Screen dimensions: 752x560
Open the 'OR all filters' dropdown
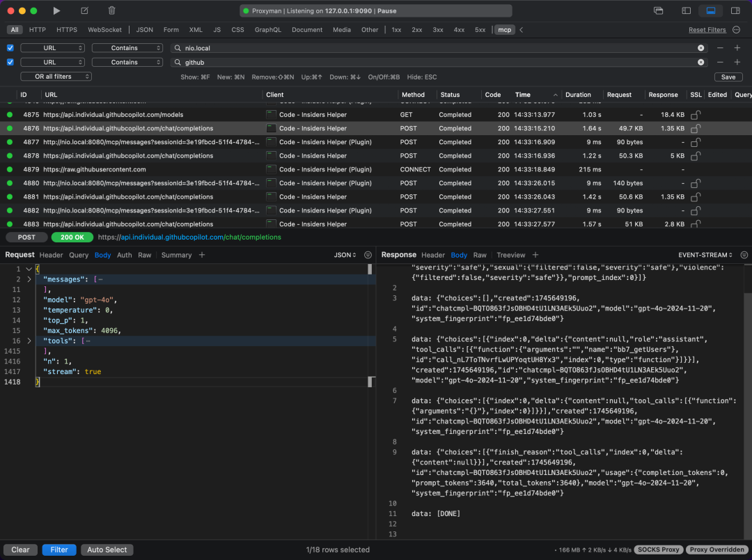pyautogui.click(x=56, y=77)
